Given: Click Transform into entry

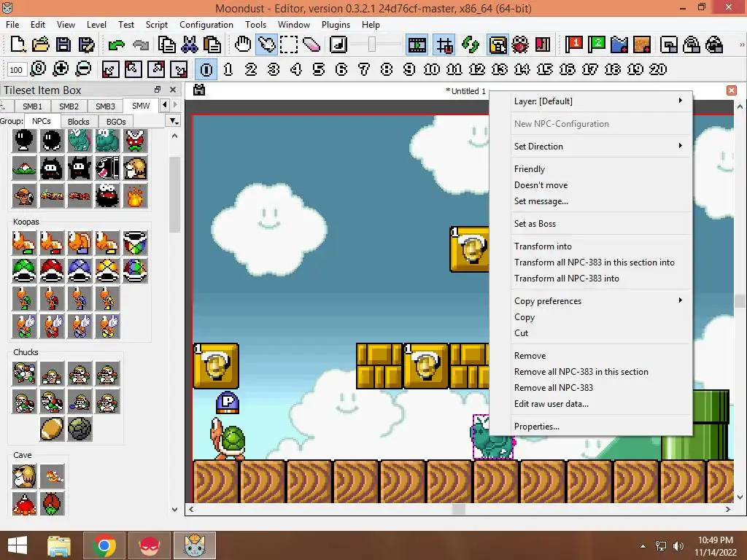Looking at the screenshot, I should (x=598, y=246).
